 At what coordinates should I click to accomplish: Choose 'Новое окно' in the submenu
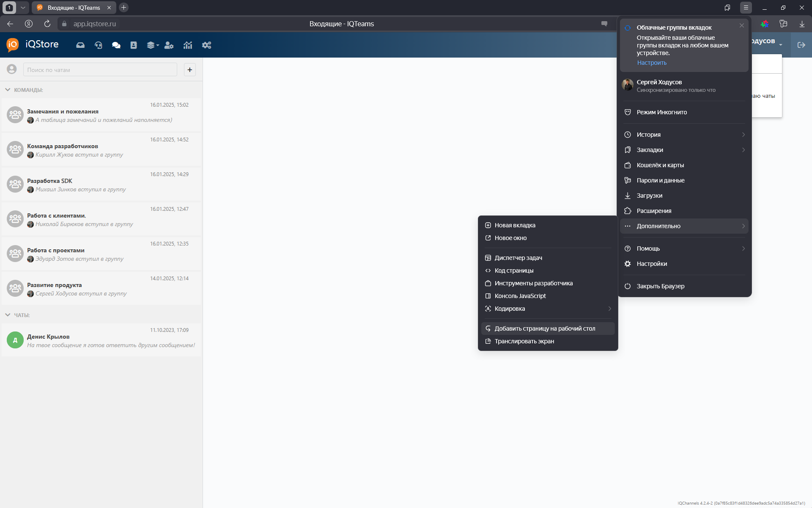click(x=548, y=238)
